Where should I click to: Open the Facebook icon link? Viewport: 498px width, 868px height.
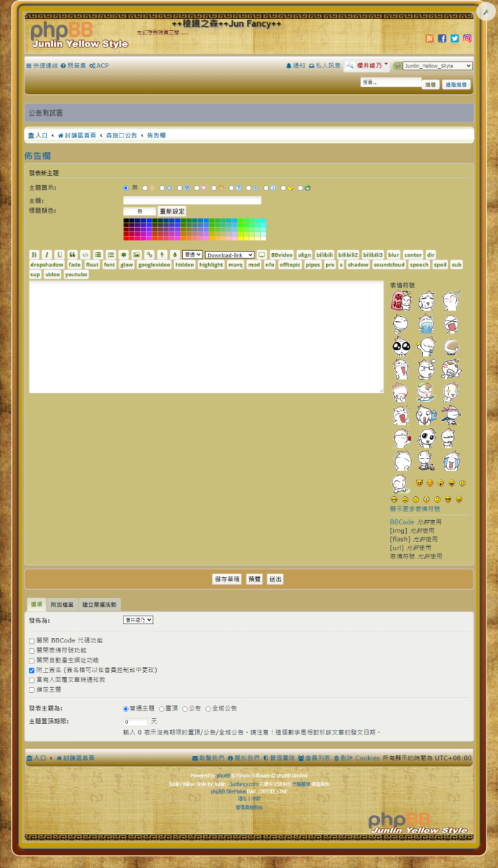click(442, 38)
